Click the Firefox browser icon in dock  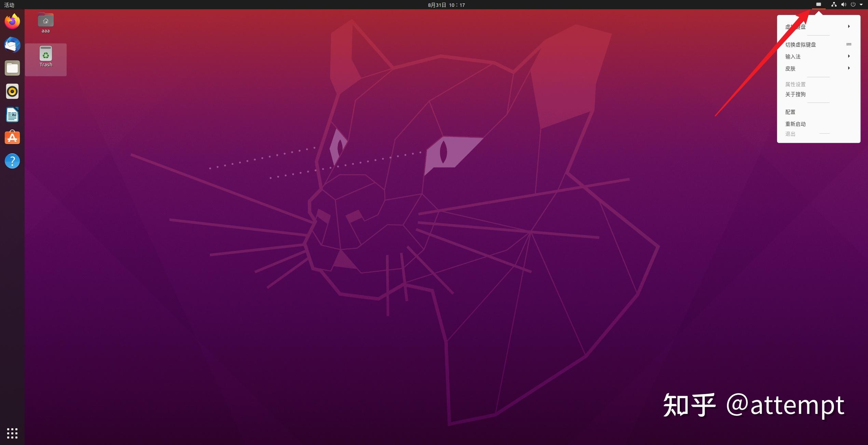click(x=13, y=21)
